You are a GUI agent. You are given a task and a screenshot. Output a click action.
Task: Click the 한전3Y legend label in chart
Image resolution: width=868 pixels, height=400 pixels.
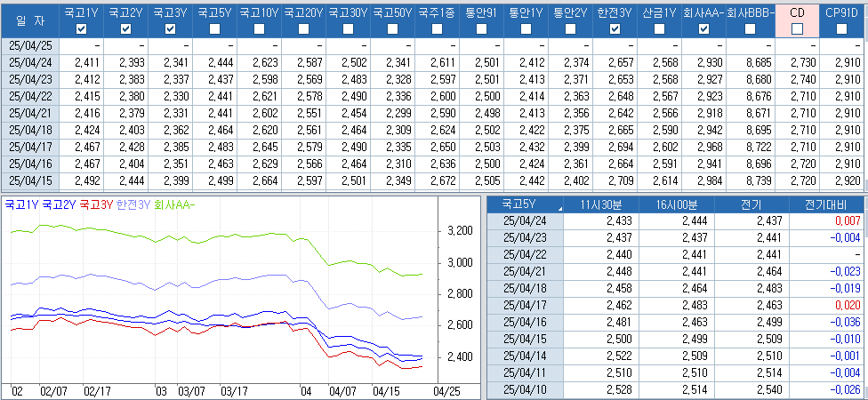[x=133, y=204]
